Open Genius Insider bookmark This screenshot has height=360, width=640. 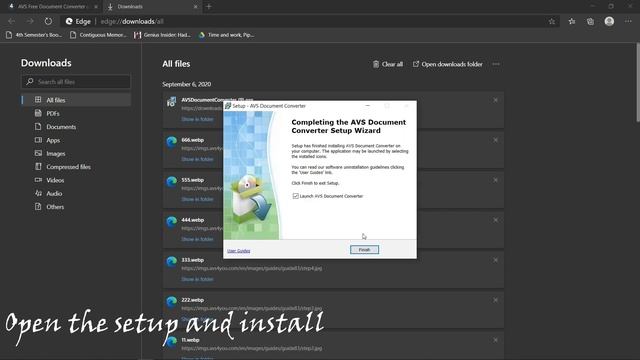pyautogui.click(x=162, y=35)
